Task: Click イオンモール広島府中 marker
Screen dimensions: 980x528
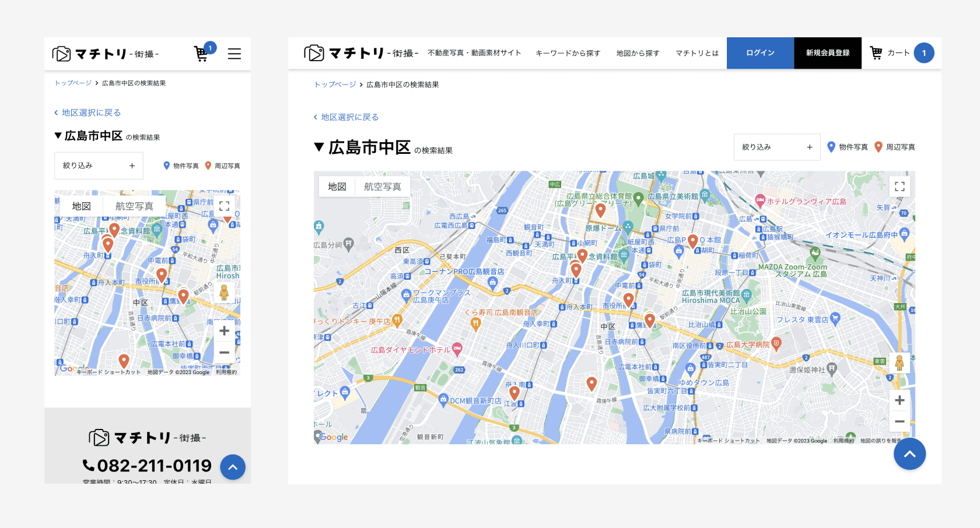Action: click(905, 234)
